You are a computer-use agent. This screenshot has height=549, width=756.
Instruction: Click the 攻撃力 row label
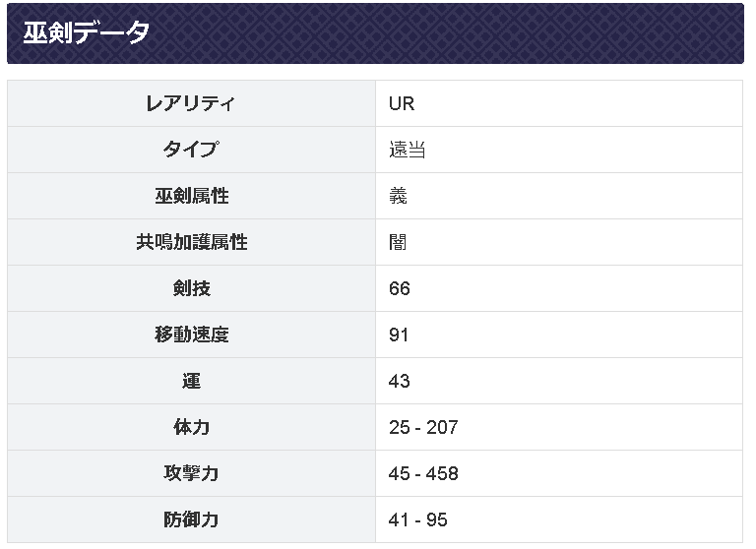pos(191,473)
